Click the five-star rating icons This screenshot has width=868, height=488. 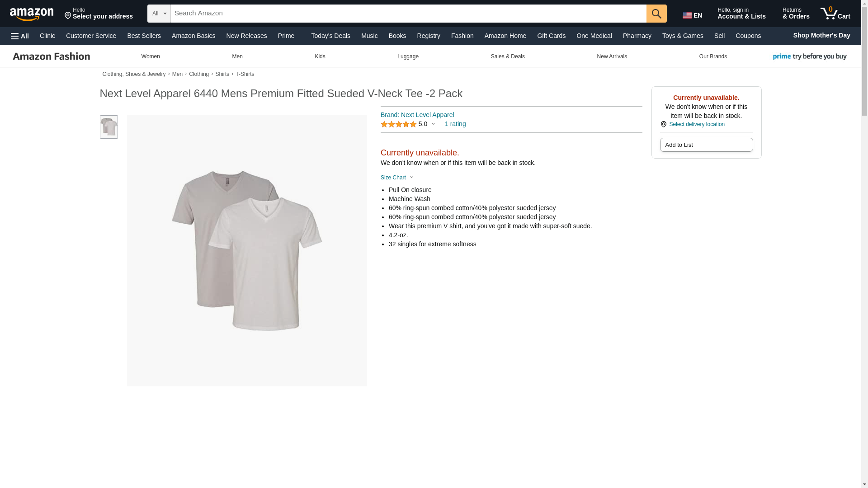click(398, 124)
